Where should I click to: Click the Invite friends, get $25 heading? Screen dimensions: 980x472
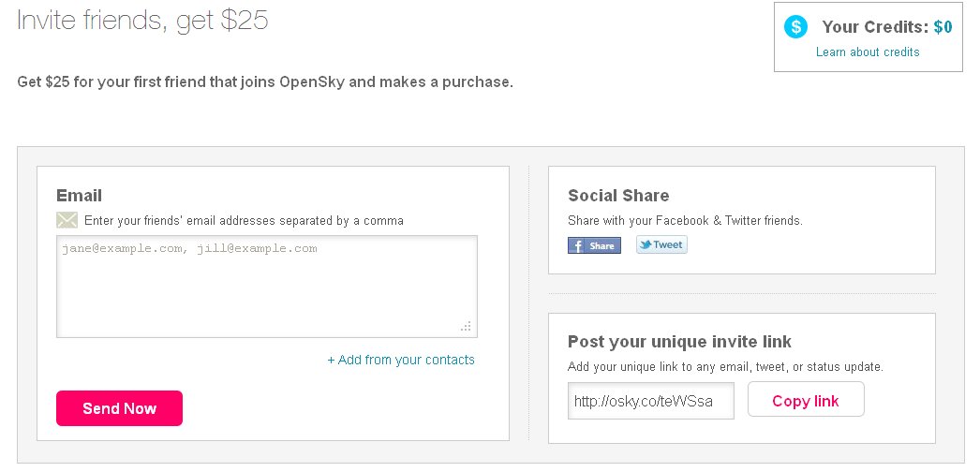click(142, 20)
